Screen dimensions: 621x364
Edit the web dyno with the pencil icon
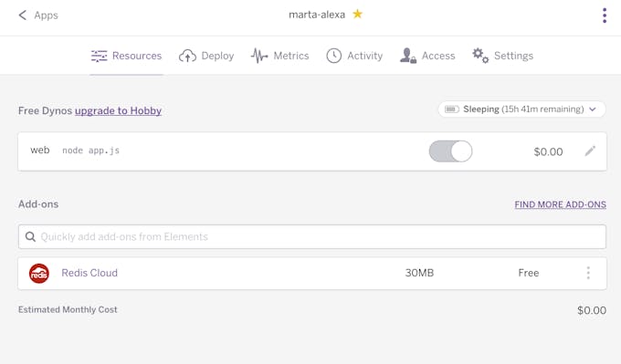coord(590,151)
